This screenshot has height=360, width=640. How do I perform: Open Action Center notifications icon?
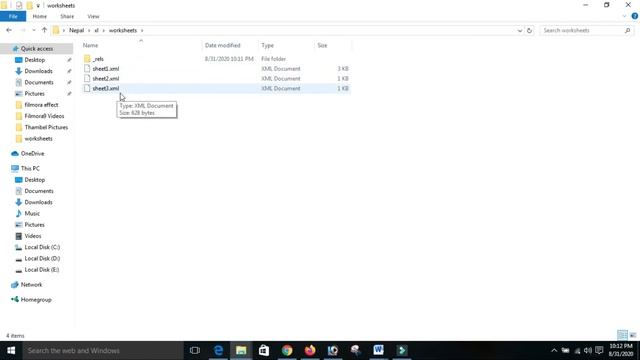coord(599,350)
